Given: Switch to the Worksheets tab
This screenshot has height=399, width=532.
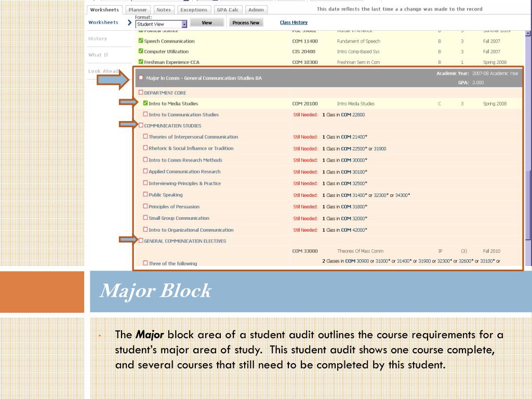Looking at the screenshot, I should 104,10.
